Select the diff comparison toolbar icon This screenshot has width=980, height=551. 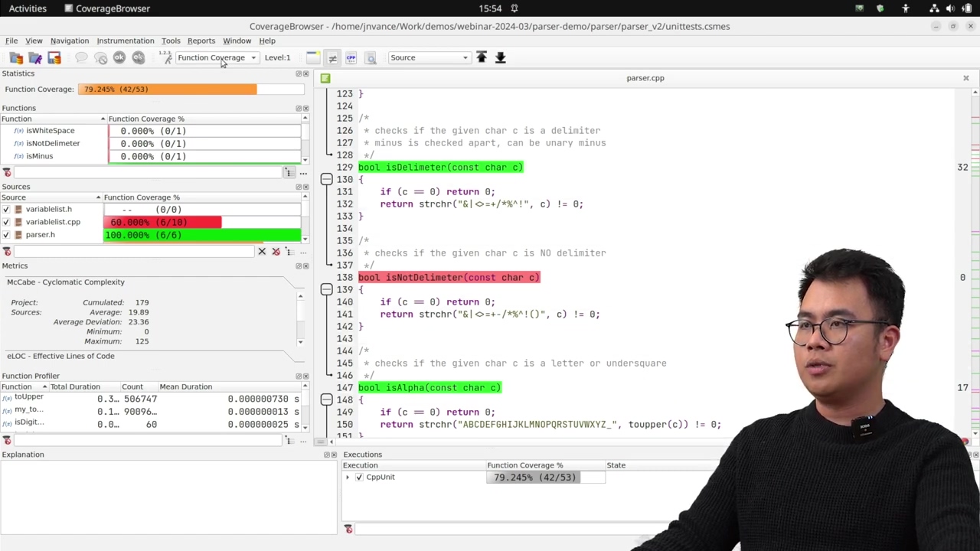click(332, 57)
